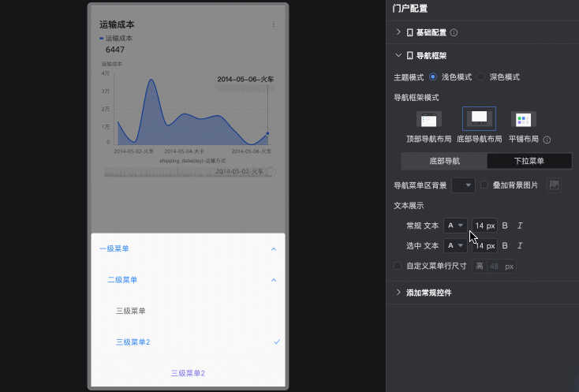579x392 pixels.
Task: Open the 运输成本 chart more-options icon
Action: (274, 24)
